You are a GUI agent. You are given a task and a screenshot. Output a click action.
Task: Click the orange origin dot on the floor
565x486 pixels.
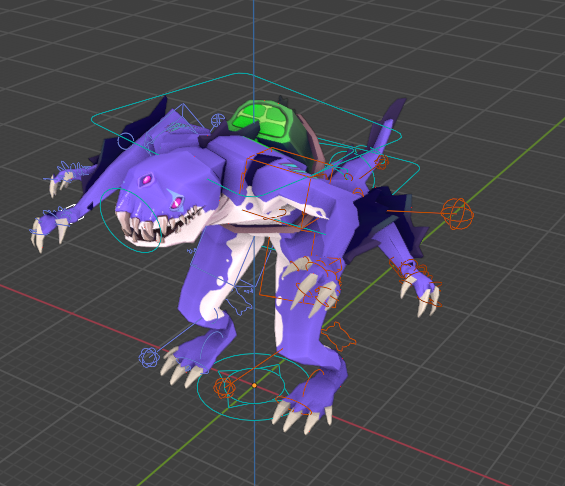tap(254, 385)
